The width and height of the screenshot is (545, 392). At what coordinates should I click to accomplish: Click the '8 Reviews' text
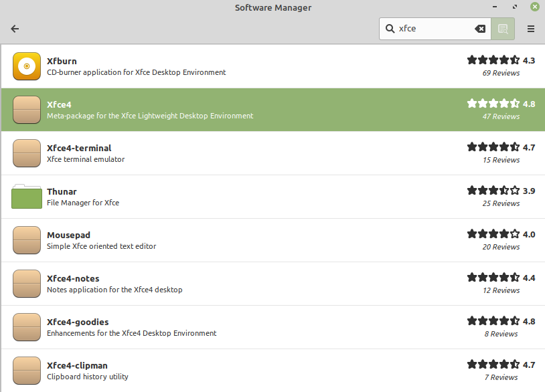tap(501, 334)
